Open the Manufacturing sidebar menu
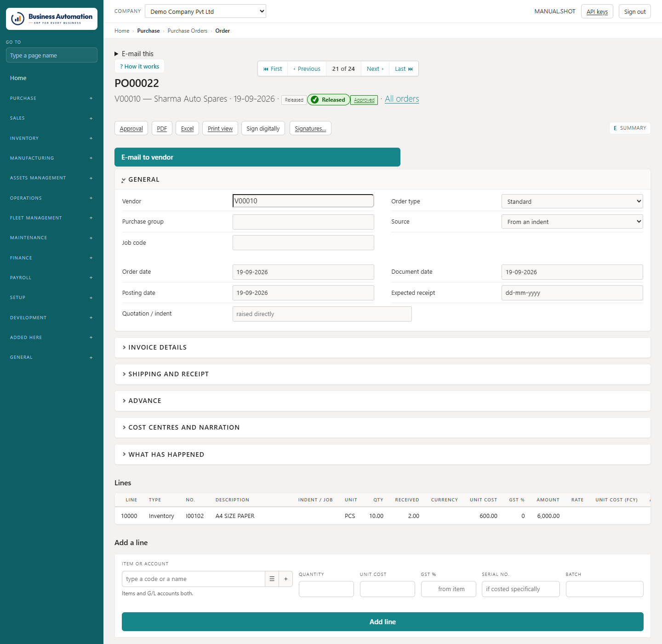Screen dimensions: 662x644 [x=51, y=158]
